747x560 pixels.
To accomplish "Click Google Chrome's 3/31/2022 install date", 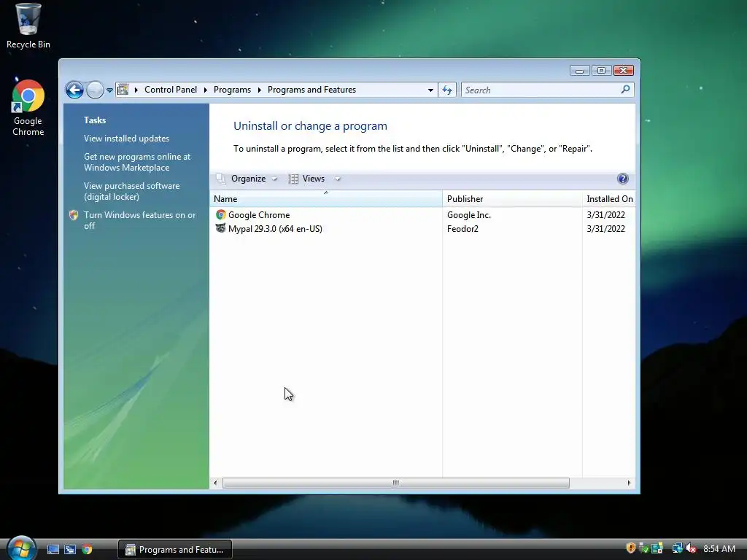I will (x=605, y=215).
